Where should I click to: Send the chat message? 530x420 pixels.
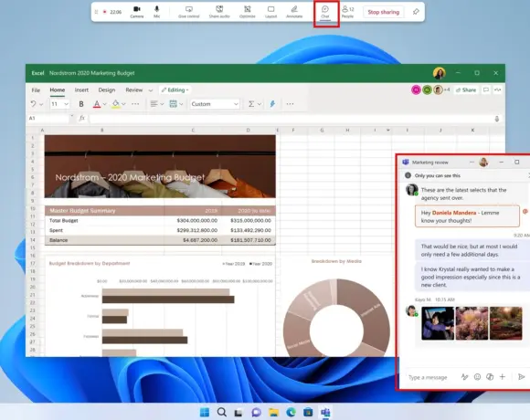pos(522,377)
